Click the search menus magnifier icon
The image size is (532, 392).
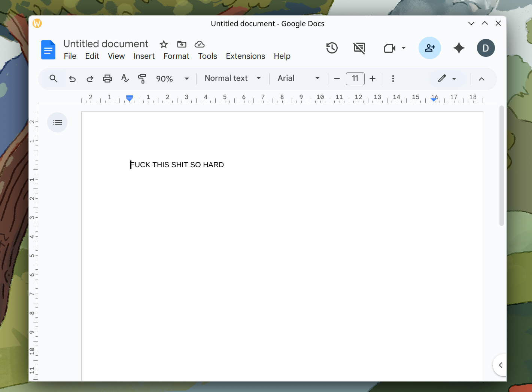(54, 79)
